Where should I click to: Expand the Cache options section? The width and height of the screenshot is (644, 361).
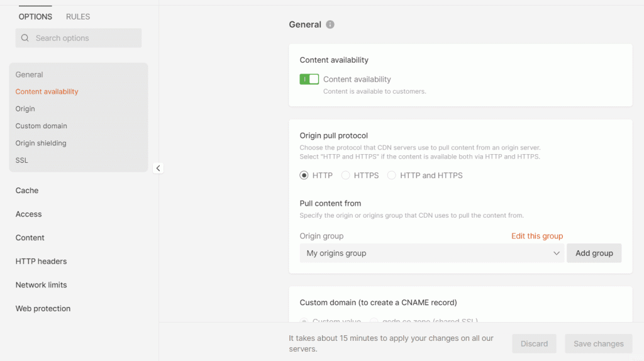click(x=27, y=191)
